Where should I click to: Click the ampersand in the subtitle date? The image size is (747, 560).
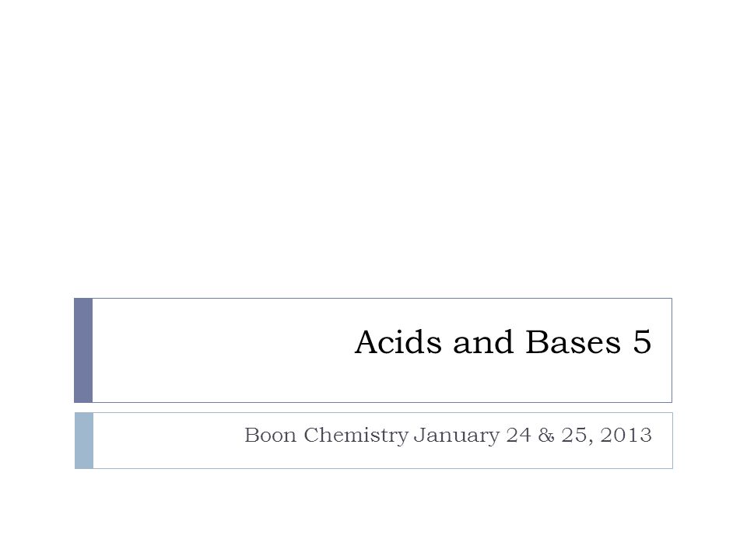546,436
